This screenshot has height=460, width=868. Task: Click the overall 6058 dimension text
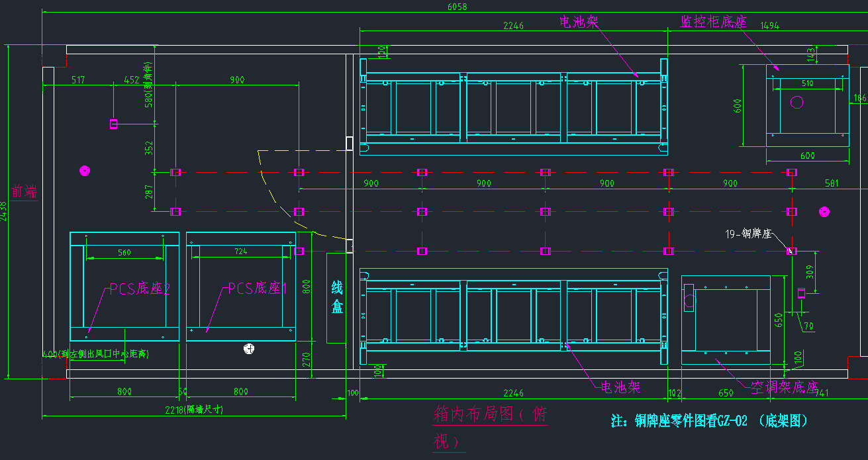pyautogui.click(x=458, y=7)
